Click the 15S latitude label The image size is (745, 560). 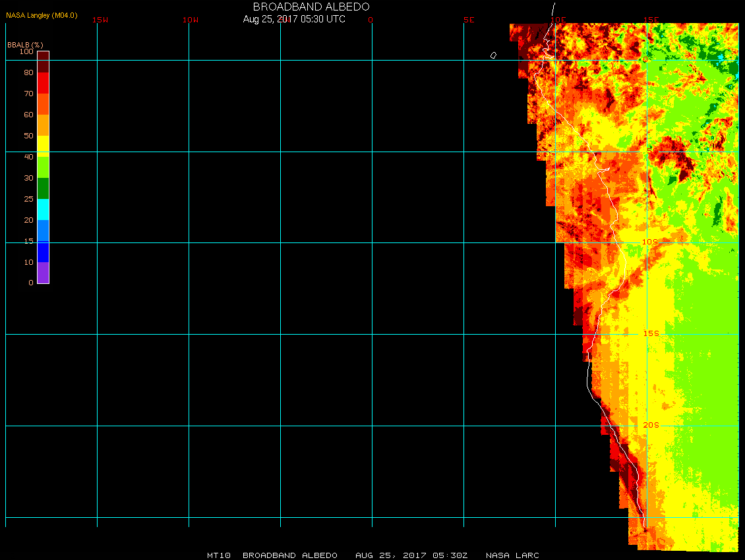click(650, 333)
